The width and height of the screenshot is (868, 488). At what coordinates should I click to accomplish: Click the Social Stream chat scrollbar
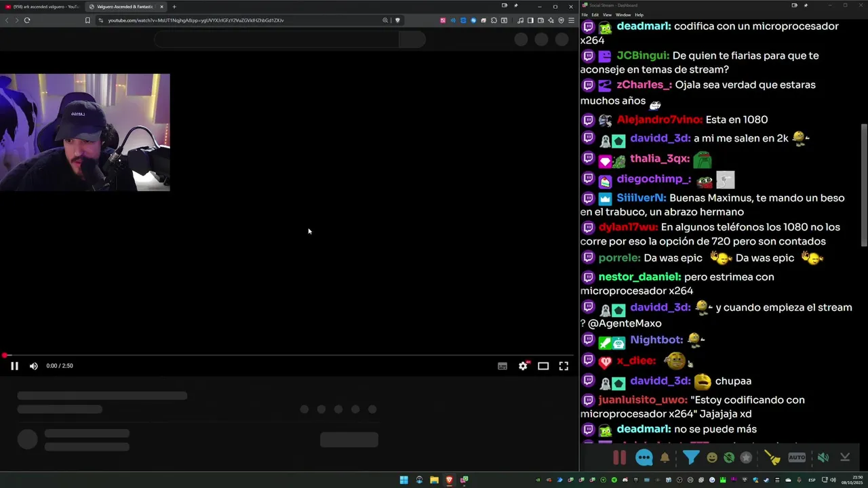coord(864,186)
